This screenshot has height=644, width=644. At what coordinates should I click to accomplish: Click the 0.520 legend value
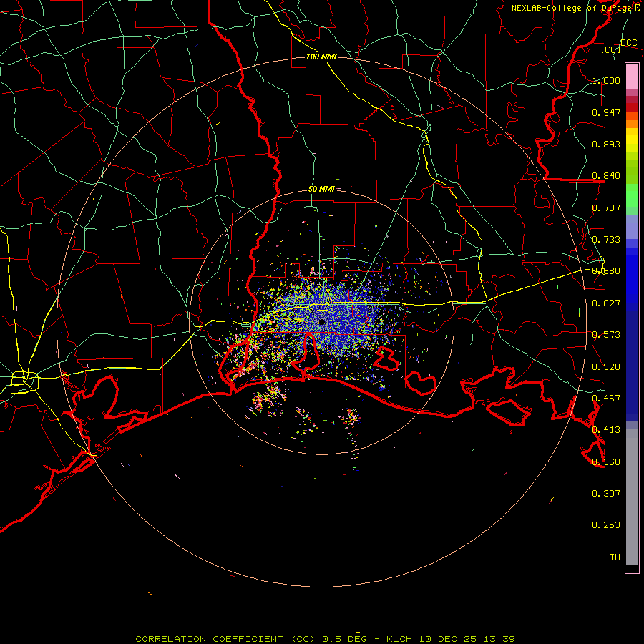point(606,367)
